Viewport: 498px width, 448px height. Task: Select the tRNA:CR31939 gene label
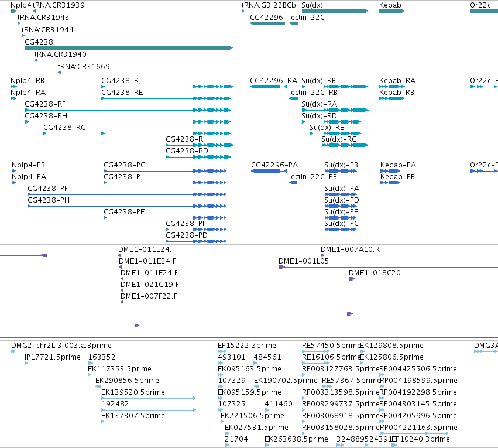[59, 5]
